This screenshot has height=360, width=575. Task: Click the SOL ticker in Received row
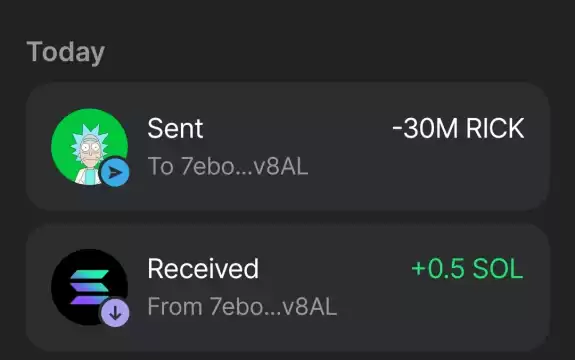tap(498, 269)
